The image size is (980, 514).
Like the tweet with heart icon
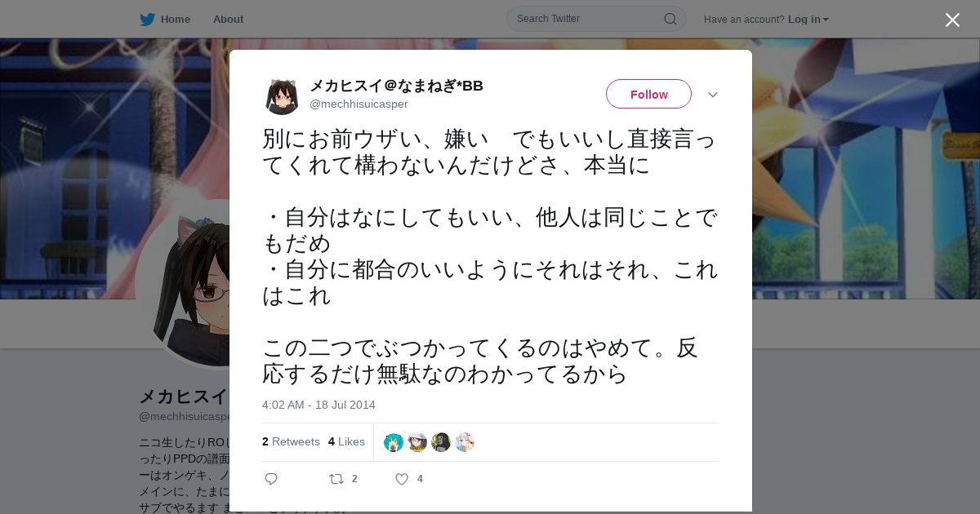tap(401, 479)
